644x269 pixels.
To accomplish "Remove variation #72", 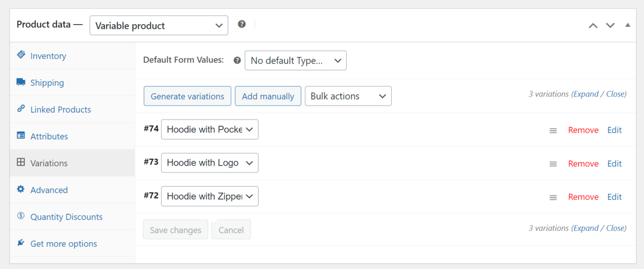I will coord(583,197).
